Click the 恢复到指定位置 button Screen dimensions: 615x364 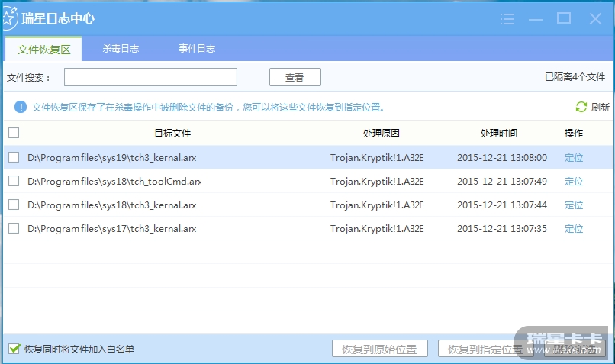pos(485,349)
